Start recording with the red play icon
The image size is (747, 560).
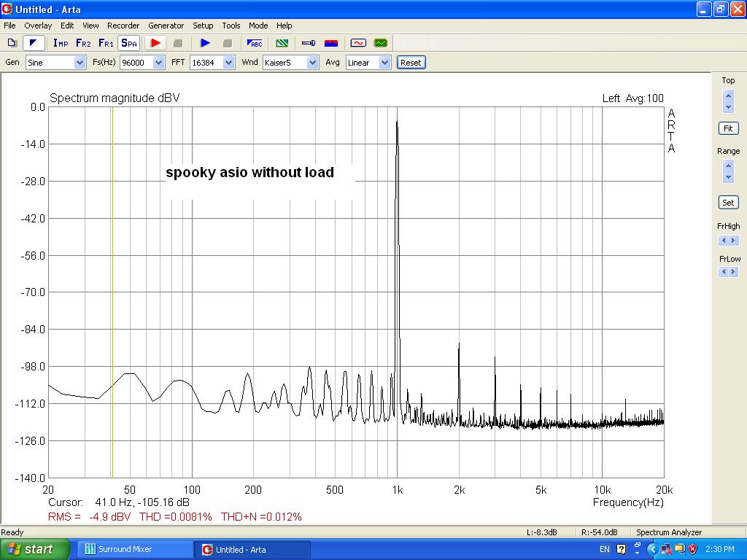coord(155,43)
